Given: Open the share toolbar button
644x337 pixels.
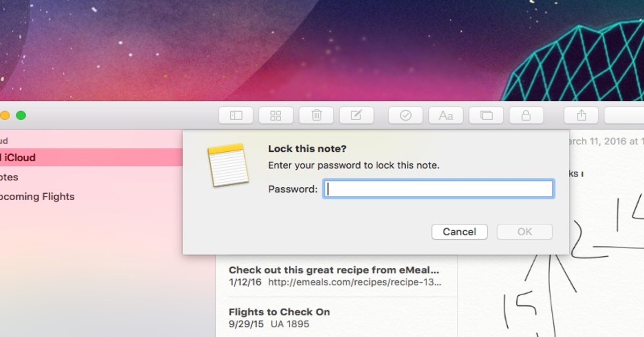Looking at the screenshot, I should click(x=581, y=115).
